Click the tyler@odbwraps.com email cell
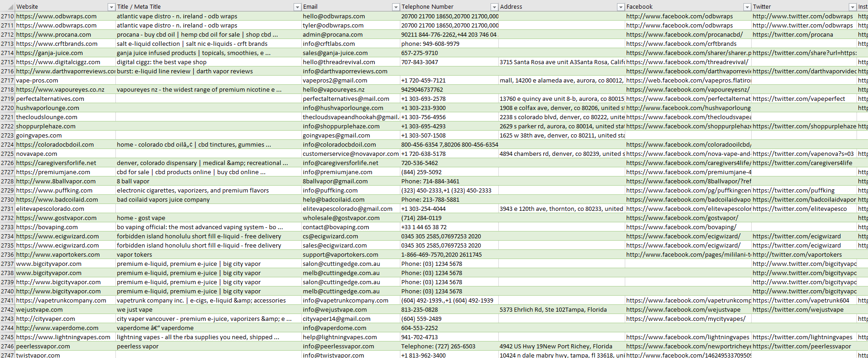 click(350, 25)
